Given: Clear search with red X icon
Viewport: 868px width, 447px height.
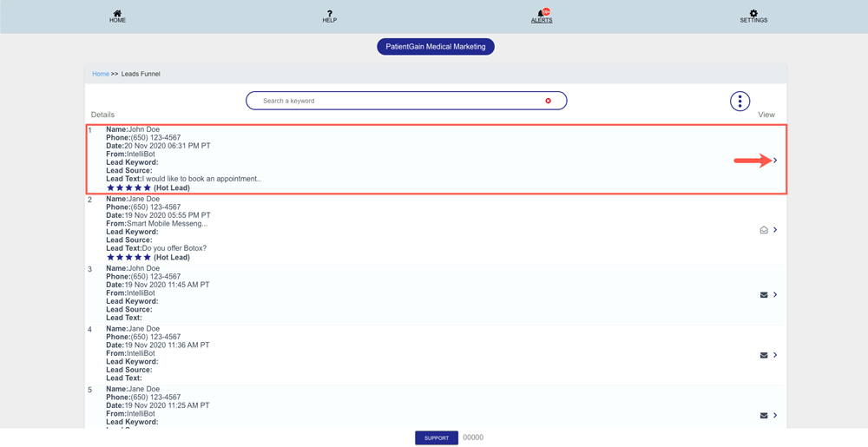Looking at the screenshot, I should pyautogui.click(x=548, y=101).
